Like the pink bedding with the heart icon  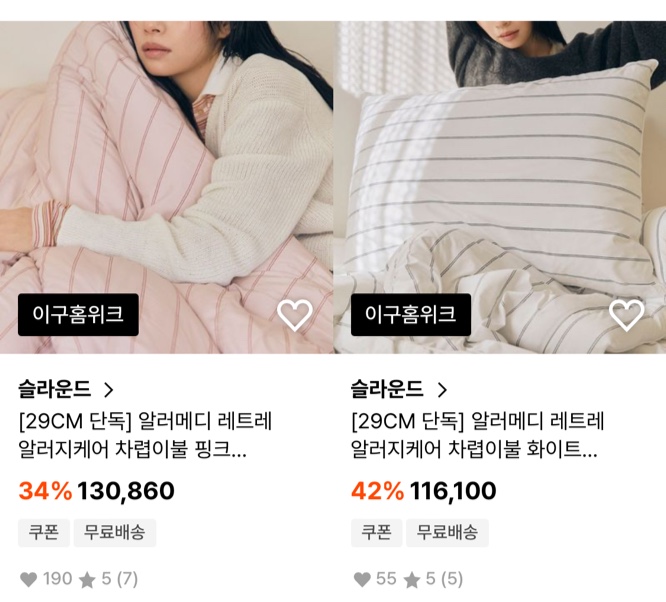click(295, 315)
